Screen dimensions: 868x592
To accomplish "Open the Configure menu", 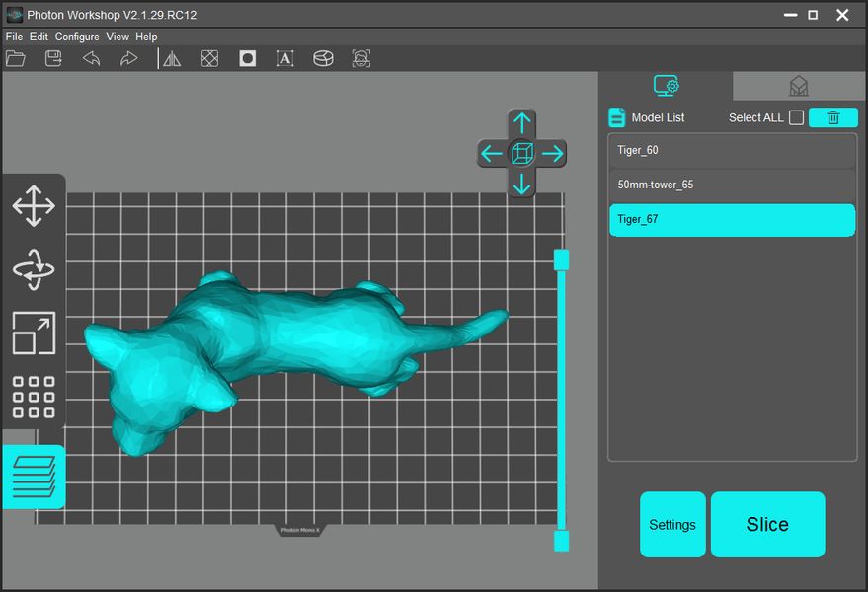I will point(77,37).
